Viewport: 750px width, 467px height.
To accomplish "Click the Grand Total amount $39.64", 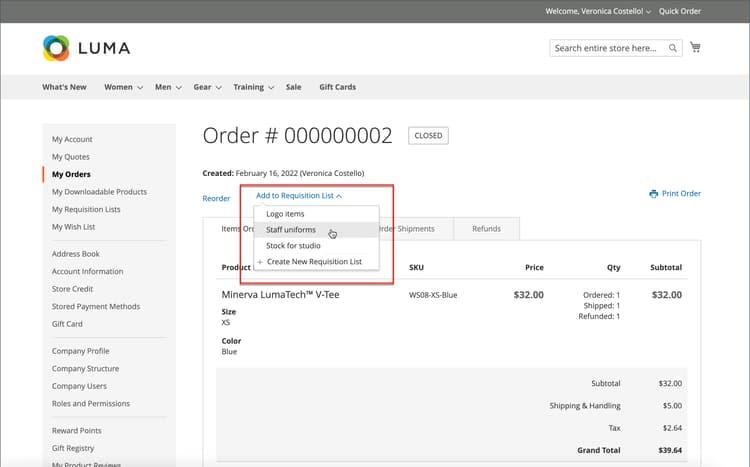I will pos(670,450).
